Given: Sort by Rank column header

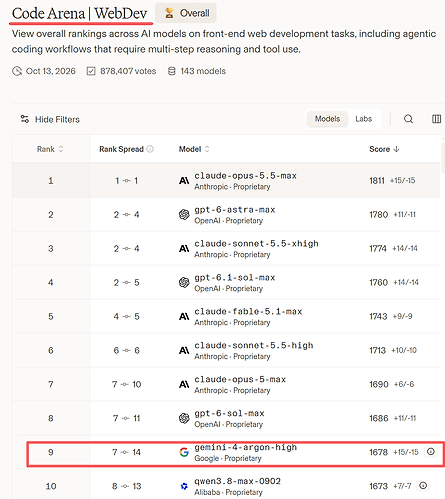Looking at the screenshot, I should [x=50, y=149].
